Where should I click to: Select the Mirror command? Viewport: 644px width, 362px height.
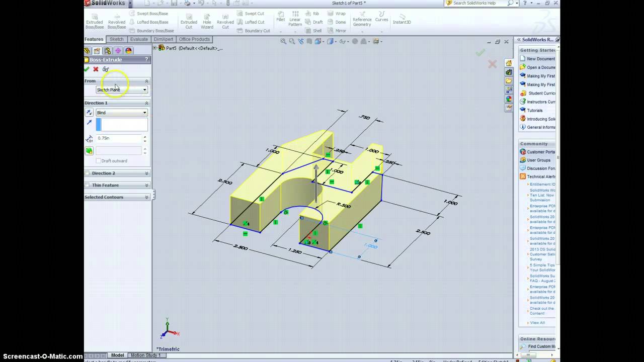337,31
